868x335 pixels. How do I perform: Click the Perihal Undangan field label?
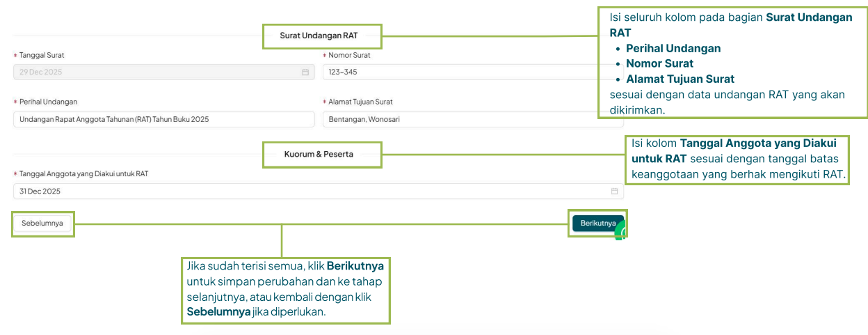pos(48,102)
